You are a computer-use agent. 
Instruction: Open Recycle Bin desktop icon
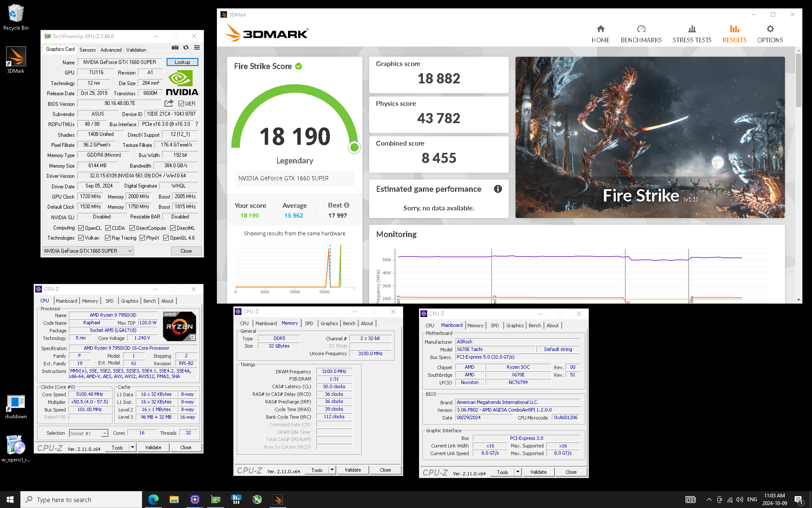(16, 17)
